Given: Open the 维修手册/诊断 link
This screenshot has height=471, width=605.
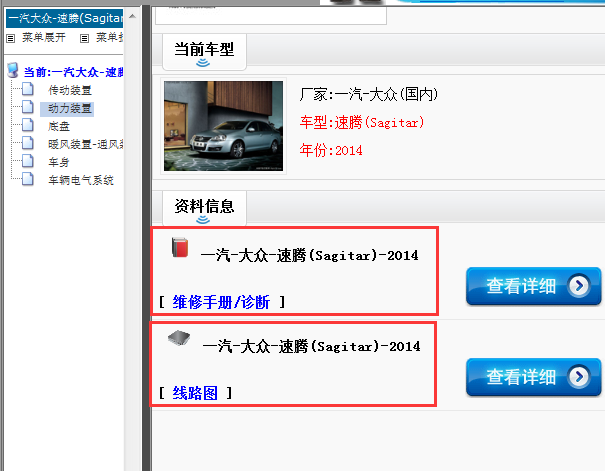Looking at the screenshot, I should click(221, 302).
